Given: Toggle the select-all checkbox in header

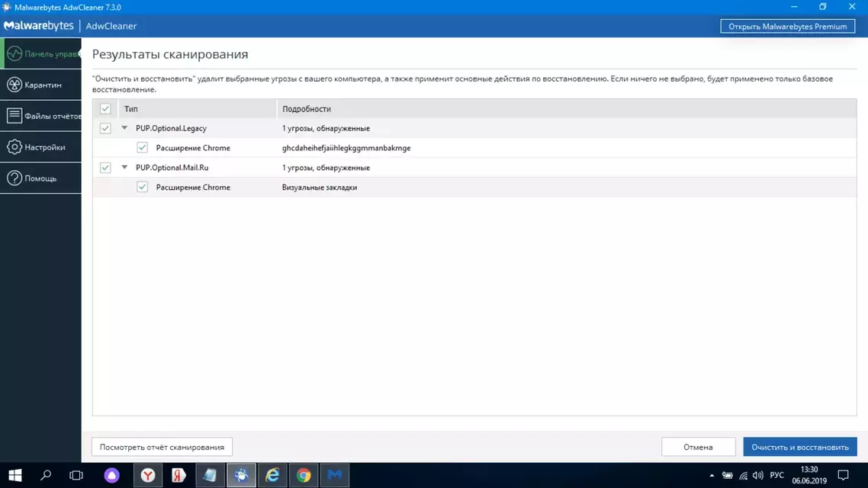Looking at the screenshot, I should tap(105, 108).
